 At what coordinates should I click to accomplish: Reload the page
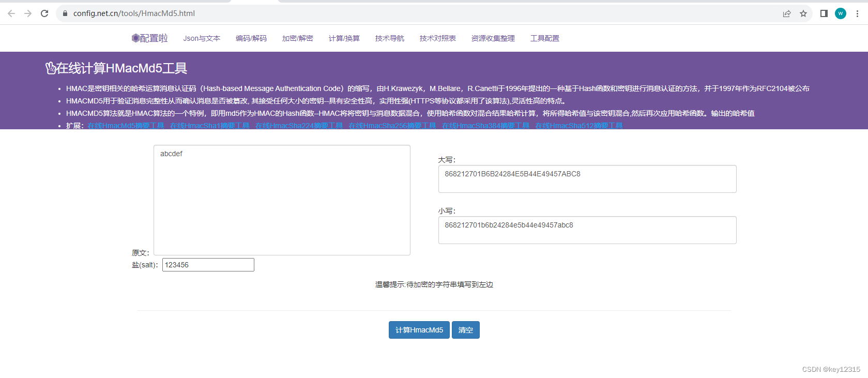coord(44,13)
